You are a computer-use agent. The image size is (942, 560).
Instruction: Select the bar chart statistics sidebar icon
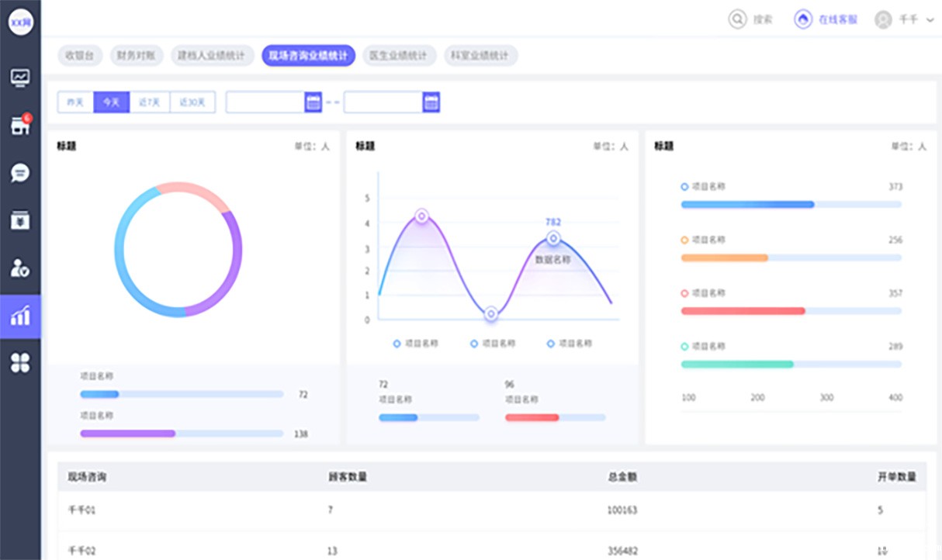(20, 316)
